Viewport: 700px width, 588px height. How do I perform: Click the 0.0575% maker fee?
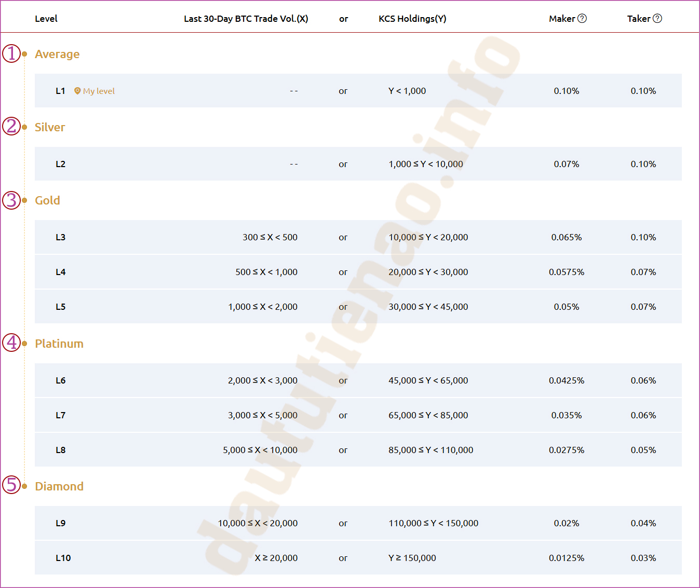(567, 272)
